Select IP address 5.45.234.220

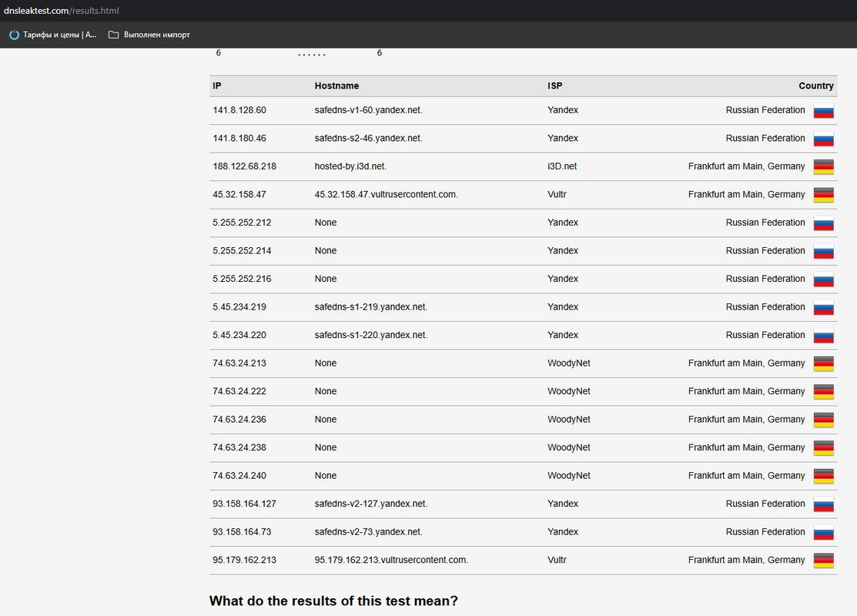(x=239, y=335)
